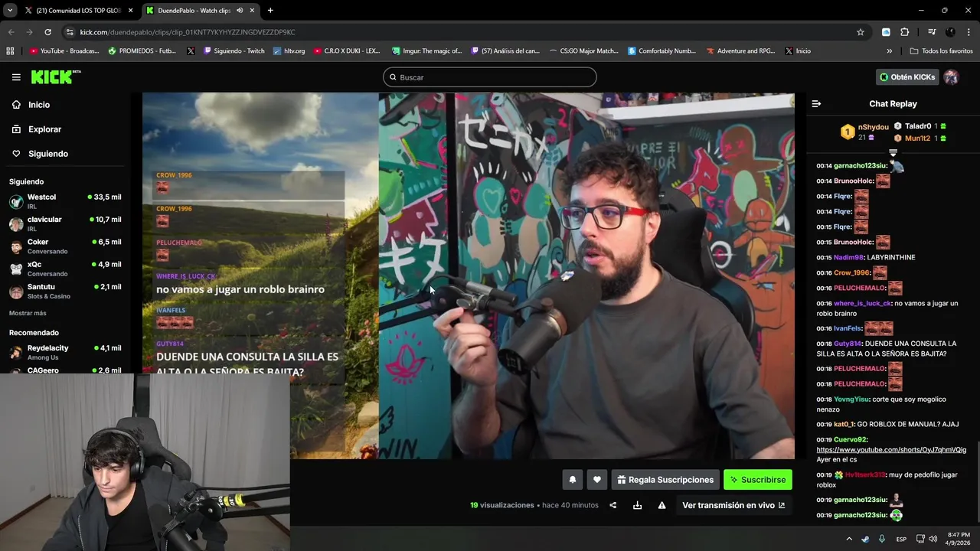Open Siguiendo in the sidebar
Screen dimensions: 980x551
(x=47, y=154)
